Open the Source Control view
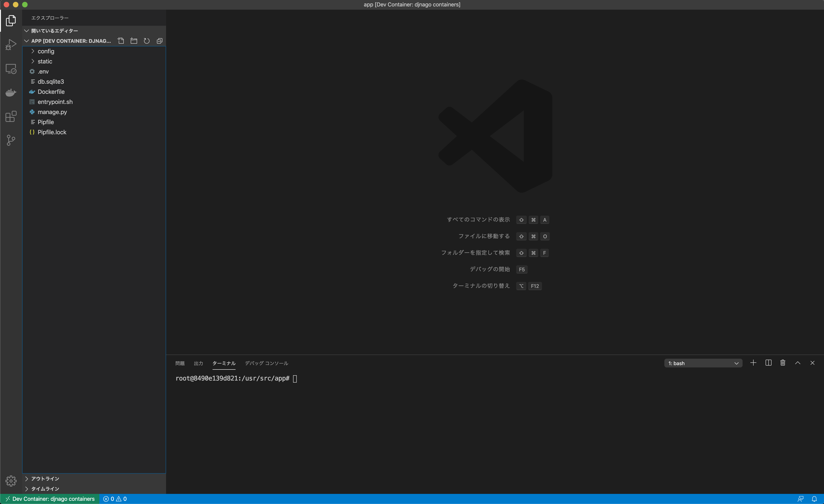 tap(11, 140)
